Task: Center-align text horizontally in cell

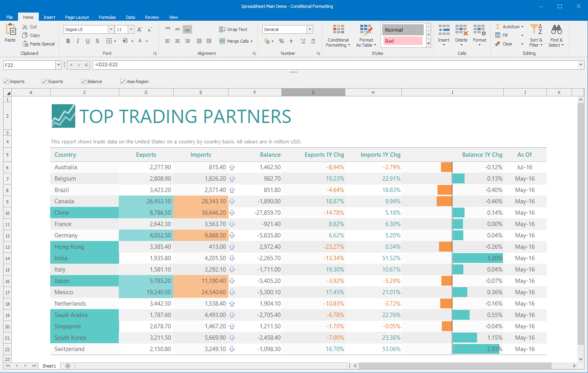Action: click(x=178, y=41)
